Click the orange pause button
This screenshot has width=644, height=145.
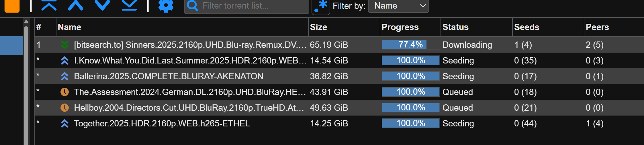12,5
